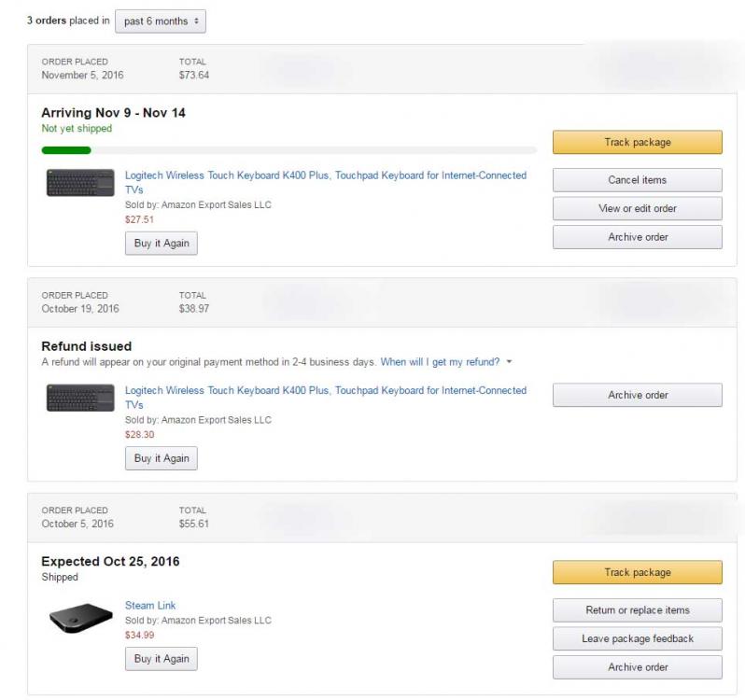Track package for the Logitech keyboard order
The image size is (745, 700).
(637, 143)
